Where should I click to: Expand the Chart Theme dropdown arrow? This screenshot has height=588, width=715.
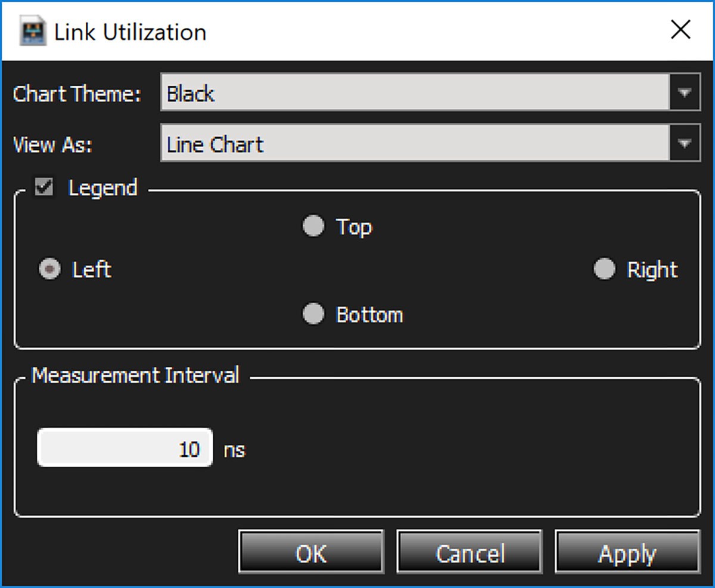coord(685,93)
